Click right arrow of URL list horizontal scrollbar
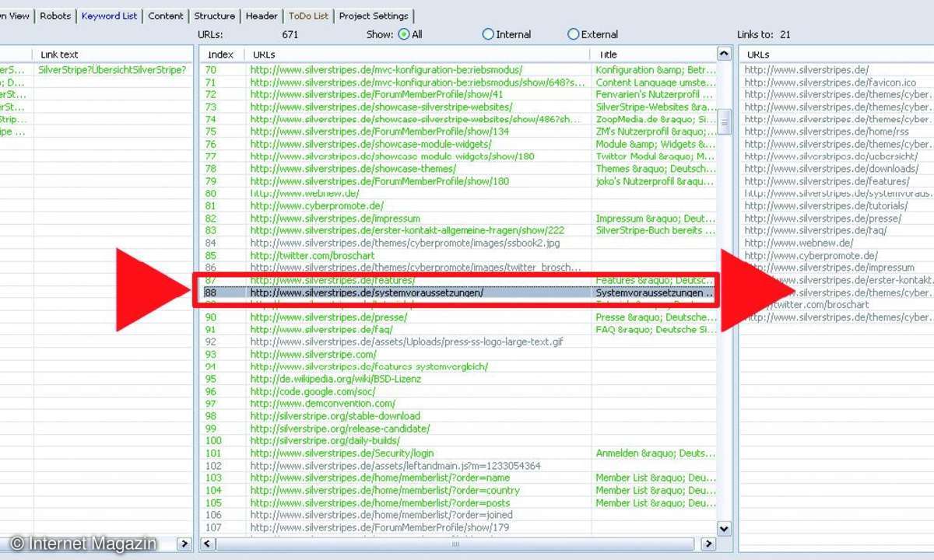The image size is (934, 560). point(708,544)
